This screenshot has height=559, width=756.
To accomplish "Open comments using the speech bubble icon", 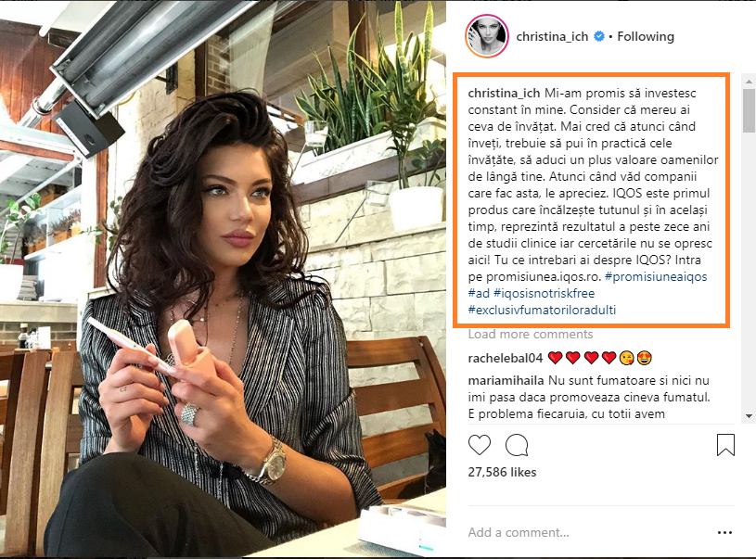I will pos(517,445).
